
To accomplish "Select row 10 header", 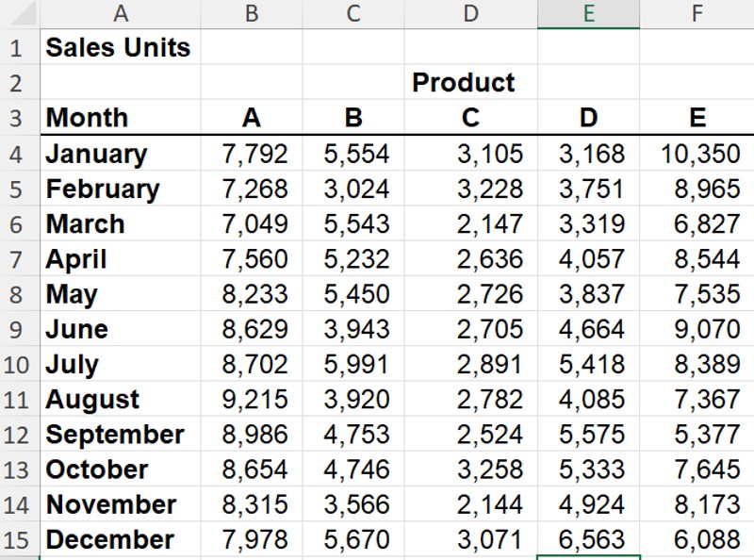I will coord(20,364).
